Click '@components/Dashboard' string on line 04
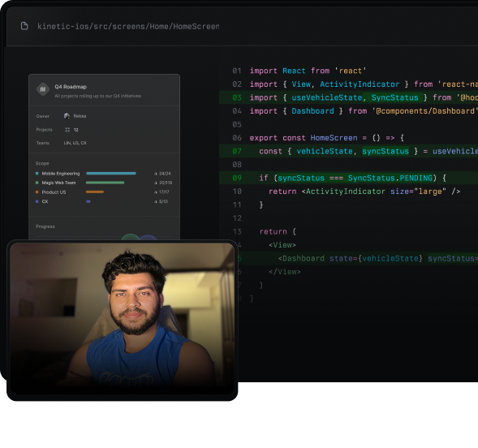The height and width of the screenshot is (448, 478). pos(425,111)
